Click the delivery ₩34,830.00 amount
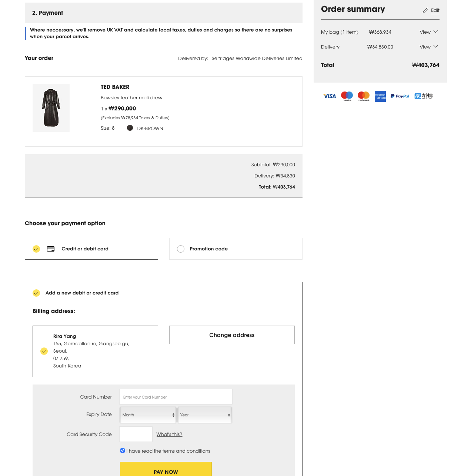The height and width of the screenshot is (476, 471). tap(380, 47)
